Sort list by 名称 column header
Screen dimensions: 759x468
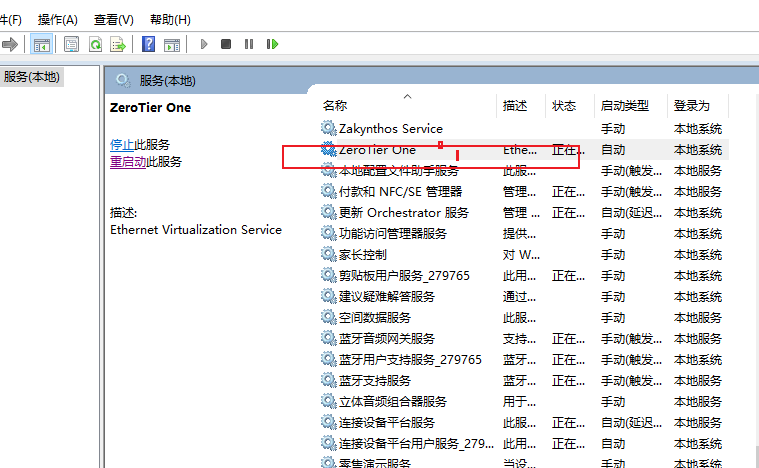pos(335,106)
